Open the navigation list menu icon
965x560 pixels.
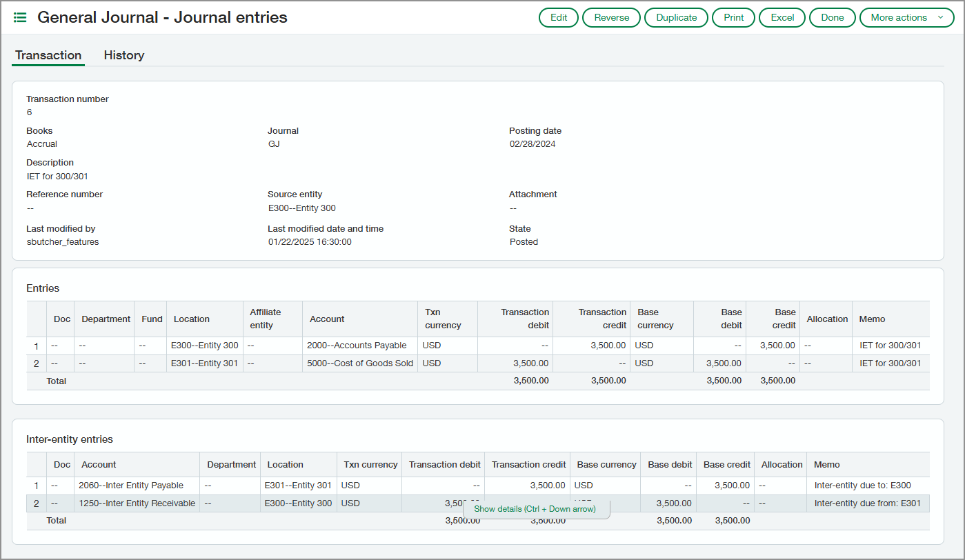[x=19, y=17]
